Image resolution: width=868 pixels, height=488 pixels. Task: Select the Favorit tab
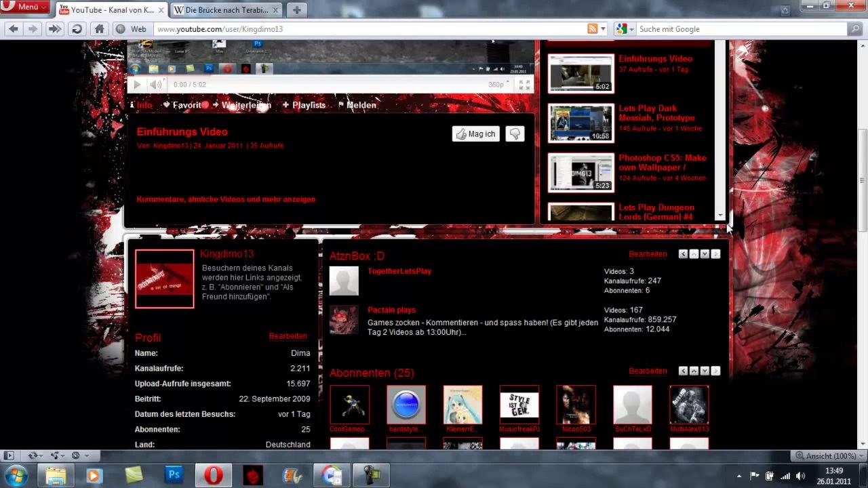tap(186, 105)
